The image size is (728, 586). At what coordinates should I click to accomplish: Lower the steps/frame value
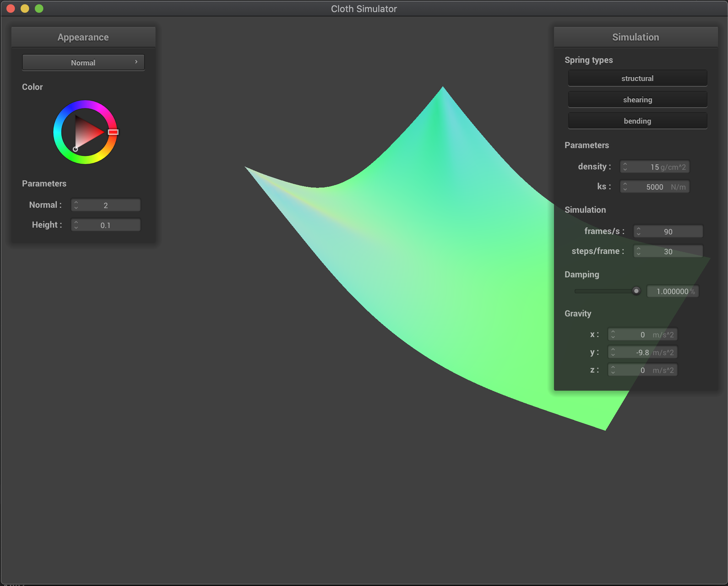[x=639, y=253]
